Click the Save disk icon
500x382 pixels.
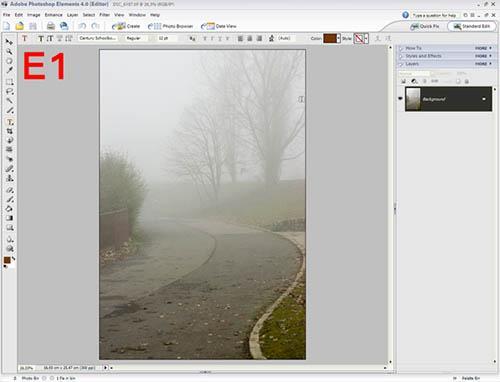pos(33,26)
